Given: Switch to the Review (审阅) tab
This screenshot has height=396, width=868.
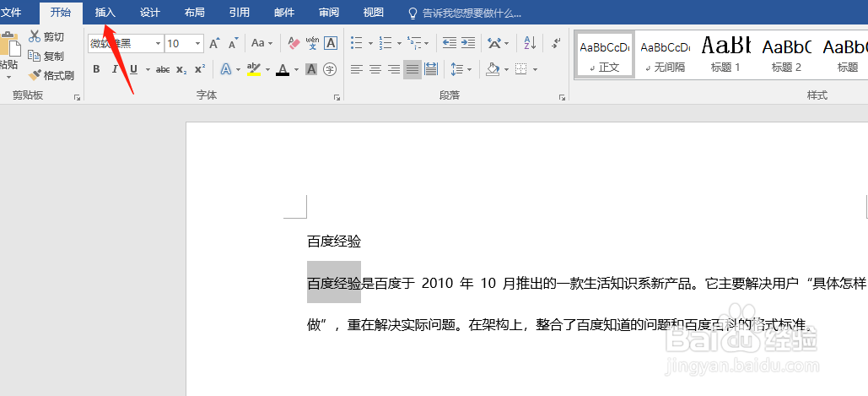Looking at the screenshot, I should coord(329,12).
